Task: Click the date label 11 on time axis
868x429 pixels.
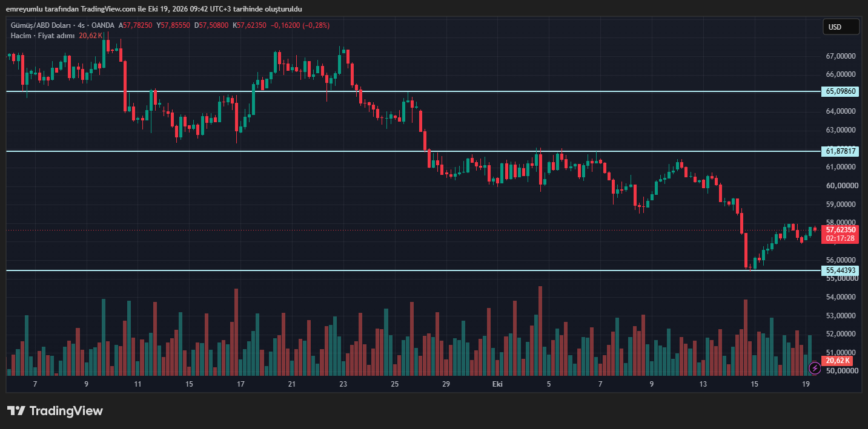Action: click(x=138, y=384)
